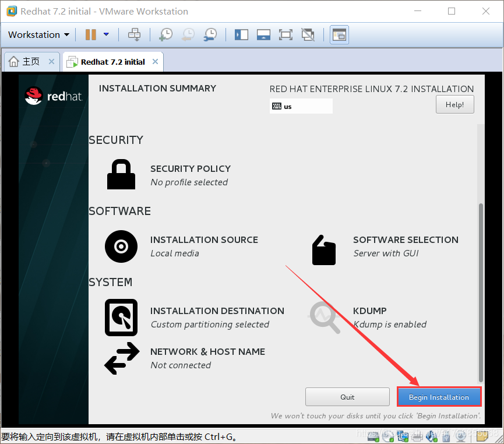Open the message log note icon
Image resolution: width=504 pixels, height=444 pixels.
point(482,436)
